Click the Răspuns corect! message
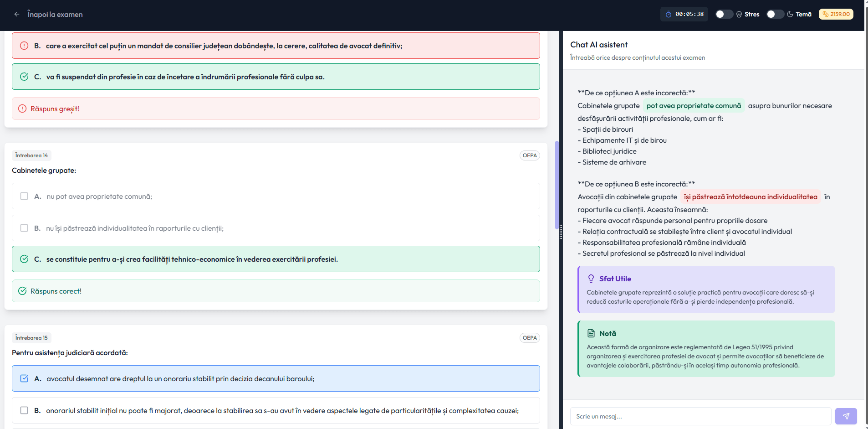 tap(276, 291)
